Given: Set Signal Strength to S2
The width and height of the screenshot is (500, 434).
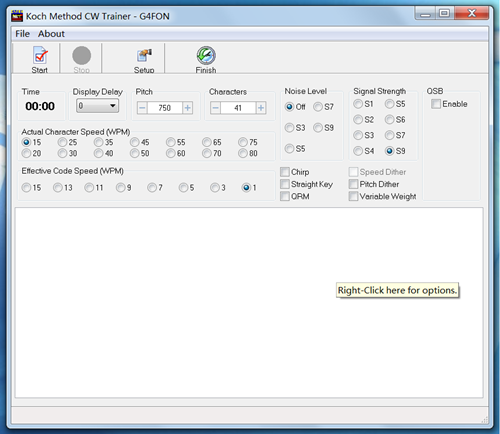Looking at the screenshot, I should 358,119.
